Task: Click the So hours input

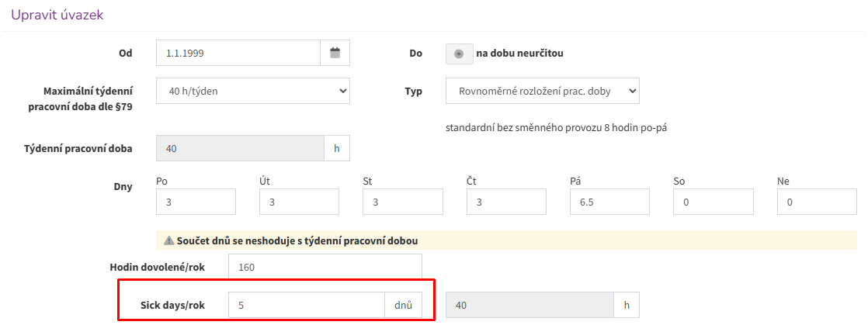Action: click(713, 202)
